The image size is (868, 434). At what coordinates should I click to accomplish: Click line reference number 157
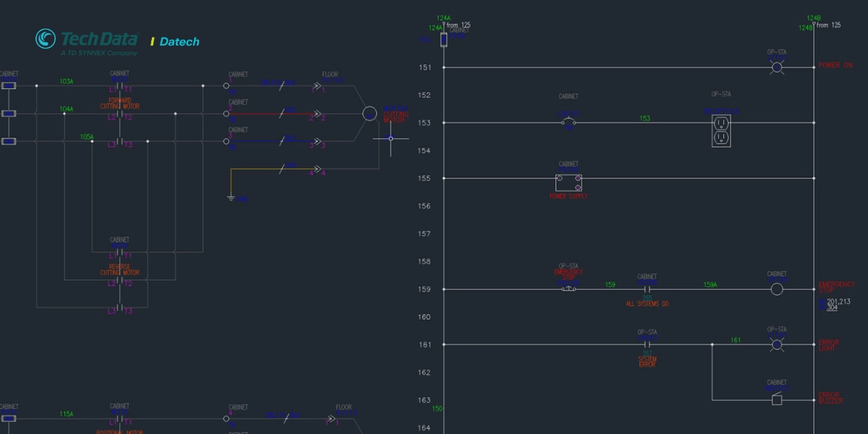(x=425, y=234)
